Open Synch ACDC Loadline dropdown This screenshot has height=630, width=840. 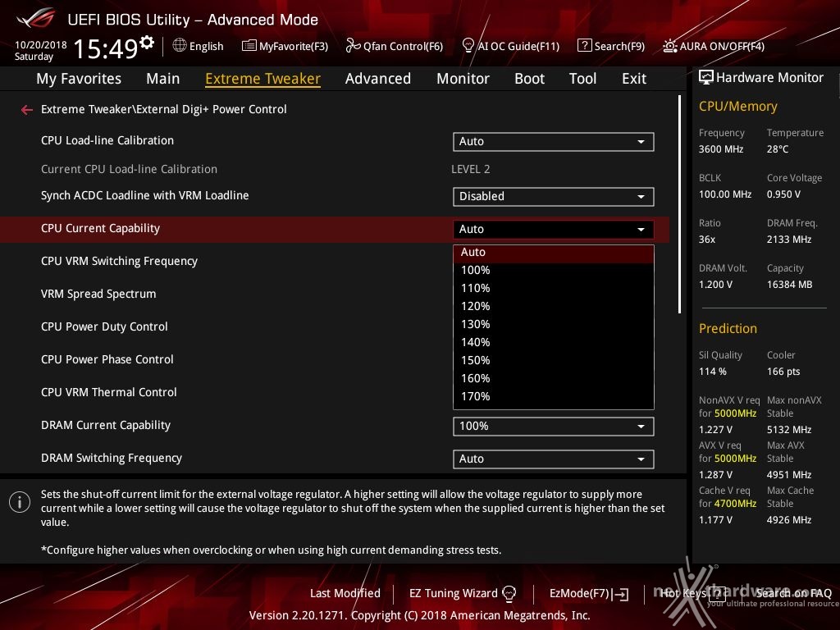click(x=554, y=197)
